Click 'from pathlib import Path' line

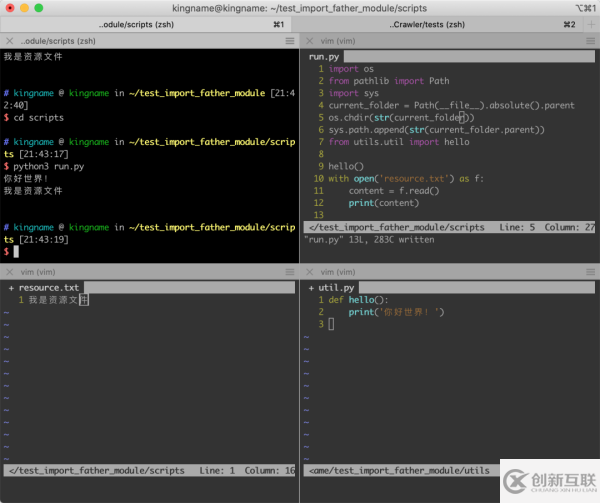[x=389, y=81]
